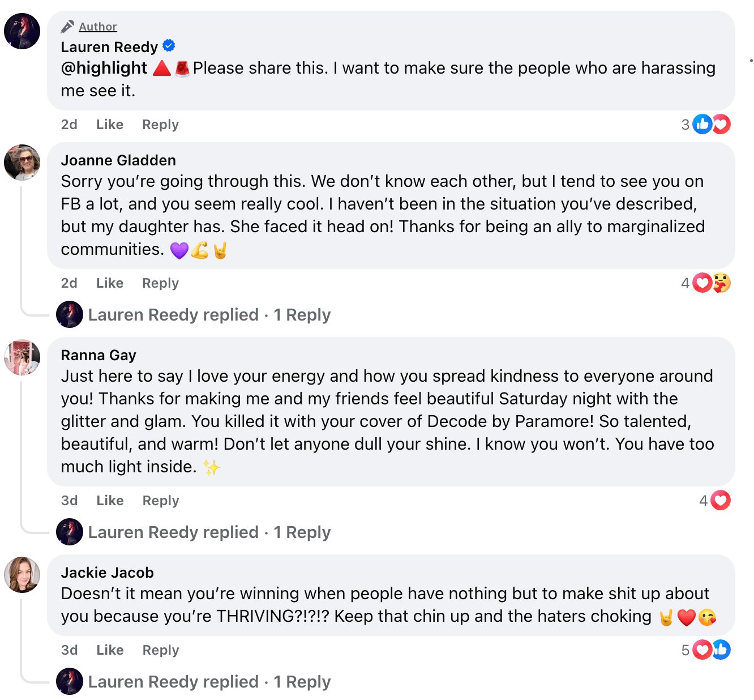
Task: Open the Author label link
Action: [x=98, y=27]
